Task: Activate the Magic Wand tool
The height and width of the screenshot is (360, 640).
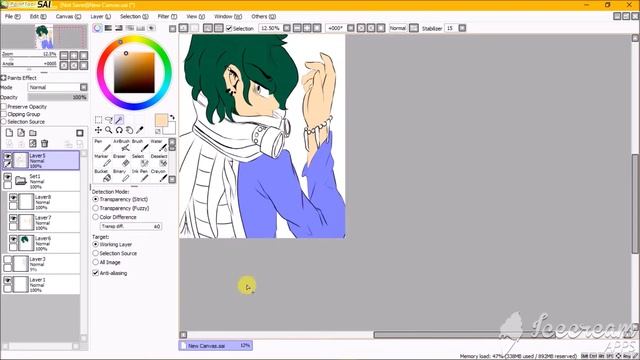Action: coord(119,120)
